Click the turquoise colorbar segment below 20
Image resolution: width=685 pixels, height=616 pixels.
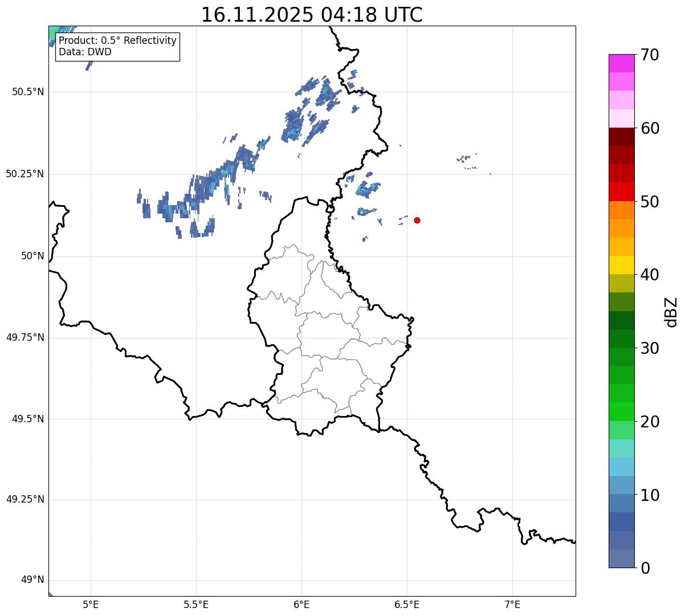pos(622,448)
